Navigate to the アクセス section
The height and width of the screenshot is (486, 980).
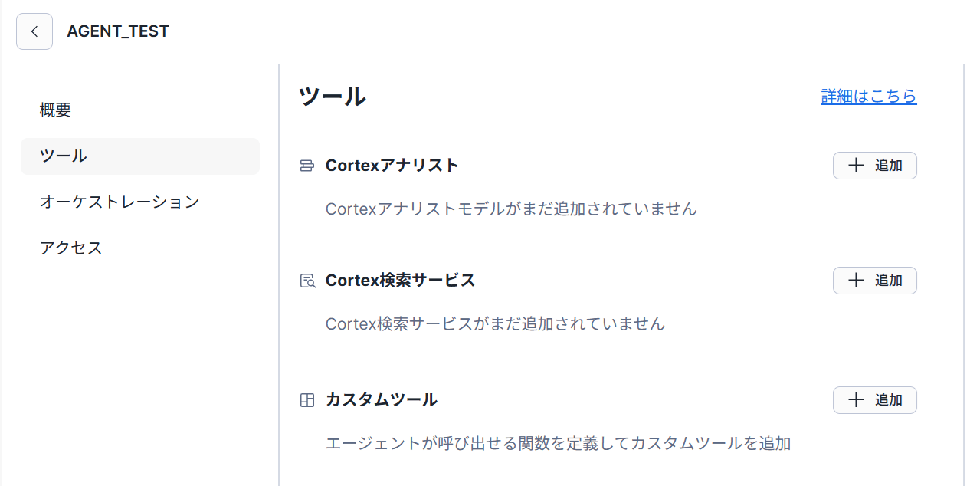[71, 248]
